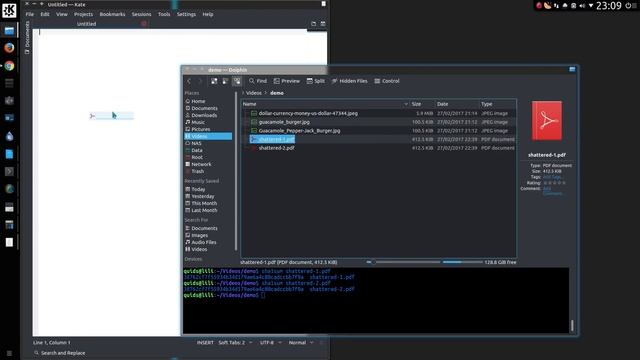Open the Control menu in Dolphin
Image resolution: width=640 pixels, height=360 pixels.
click(x=387, y=81)
